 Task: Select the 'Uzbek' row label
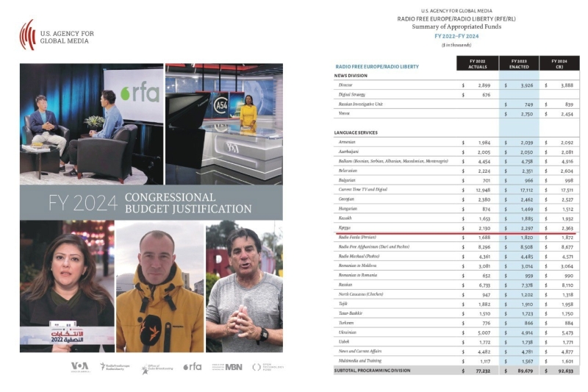pyautogui.click(x=343, y=341)
